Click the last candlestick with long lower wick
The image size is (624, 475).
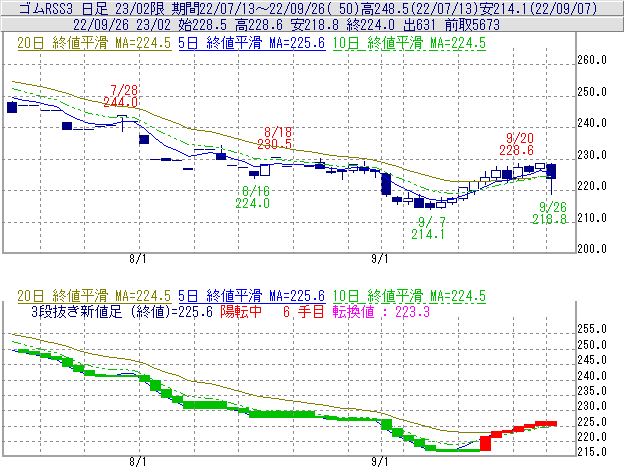point(551,178)
